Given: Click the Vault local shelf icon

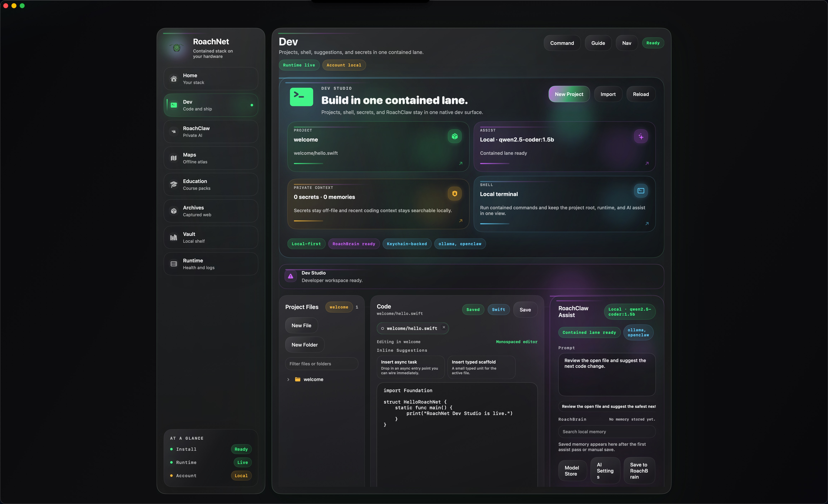Looking at the screenshot, I should (x=173, y=237).
